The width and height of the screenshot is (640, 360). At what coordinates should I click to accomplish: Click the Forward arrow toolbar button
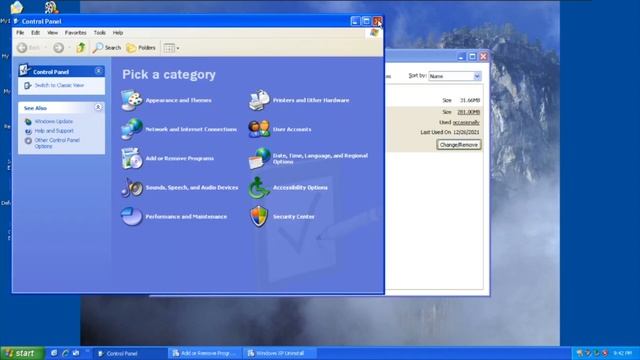pyautogui.click(x=58, y=48)
